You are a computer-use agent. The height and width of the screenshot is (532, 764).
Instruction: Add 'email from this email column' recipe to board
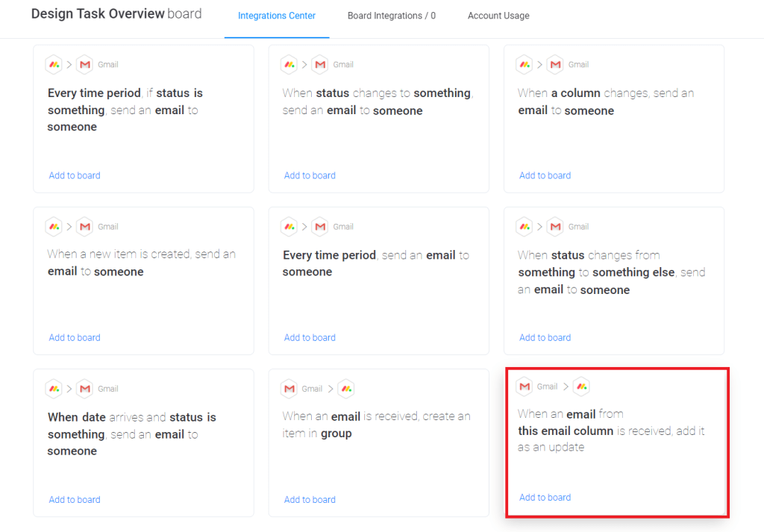[x=545, y=498]
